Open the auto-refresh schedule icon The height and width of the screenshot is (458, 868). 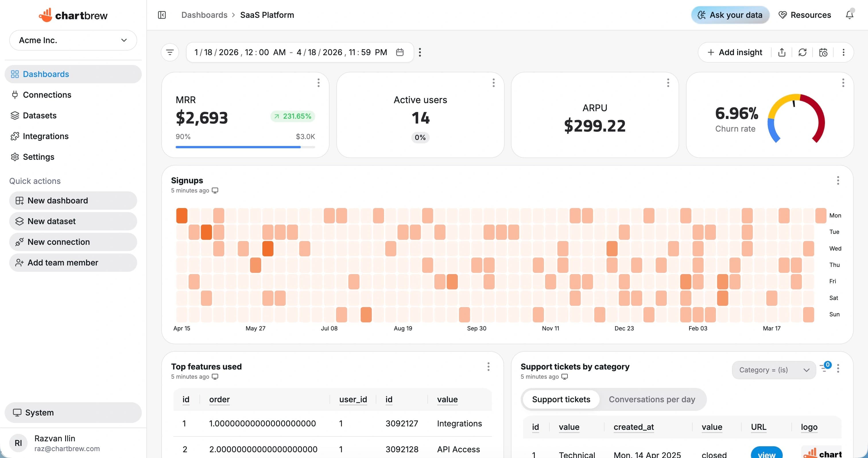823,52
